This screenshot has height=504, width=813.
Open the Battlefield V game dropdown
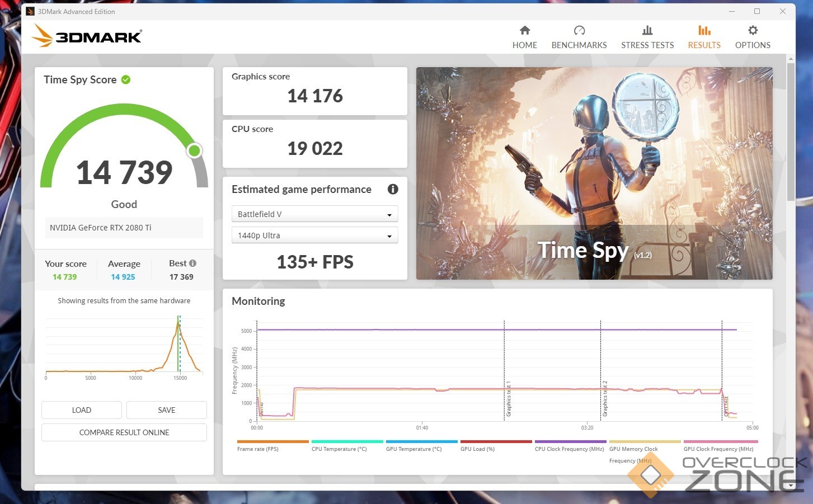point(314,214)
